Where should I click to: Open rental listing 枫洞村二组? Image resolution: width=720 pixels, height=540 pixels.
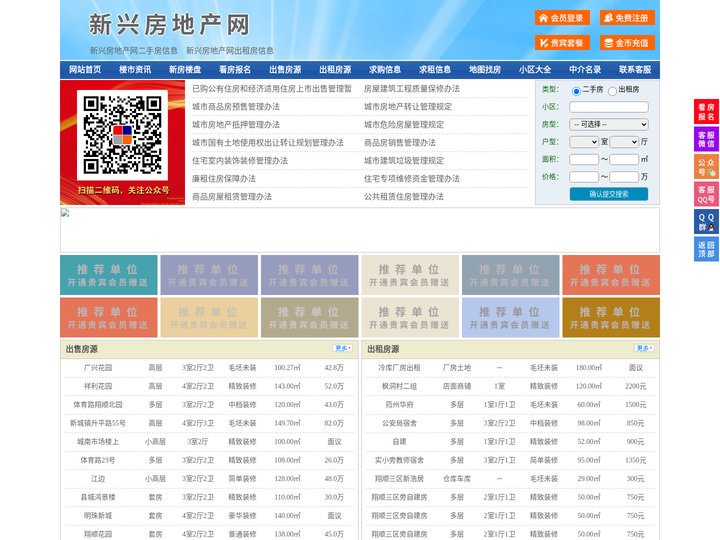click(399, 386)
